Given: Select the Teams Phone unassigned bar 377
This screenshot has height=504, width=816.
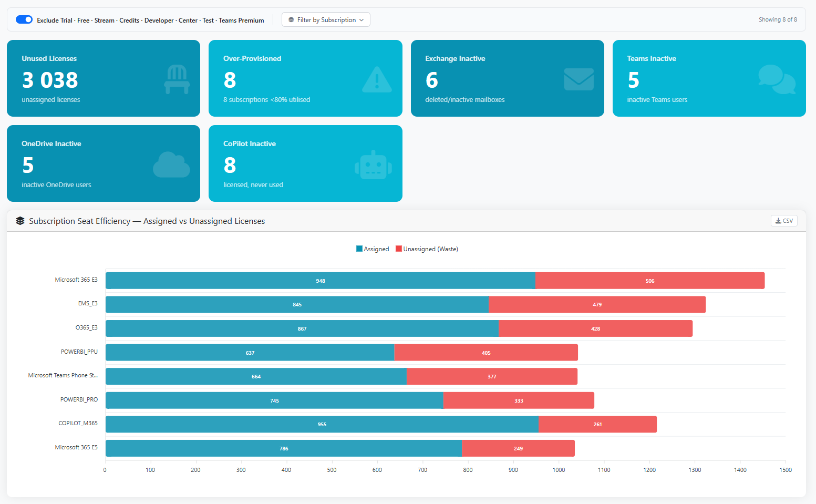Looking at the screenshot, I should (492, 376).
